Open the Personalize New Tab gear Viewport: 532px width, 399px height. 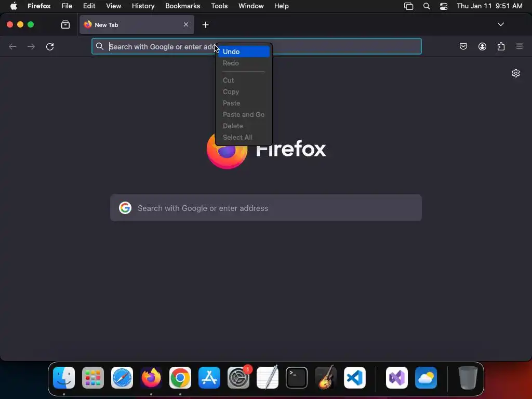click(x=516, y=73)
